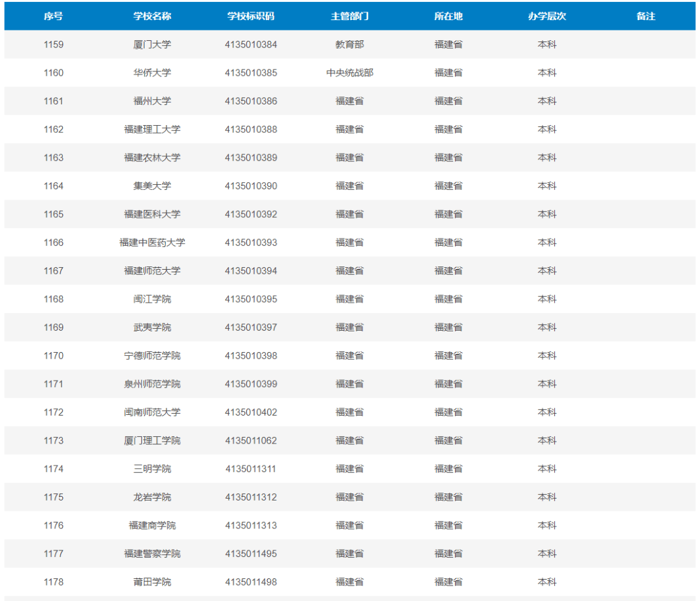The height and width of the screenshot is (601, 700).
Task: Select the 福建医科大学 school name cell
Action: pyautogui.click(x=152, y=215)
